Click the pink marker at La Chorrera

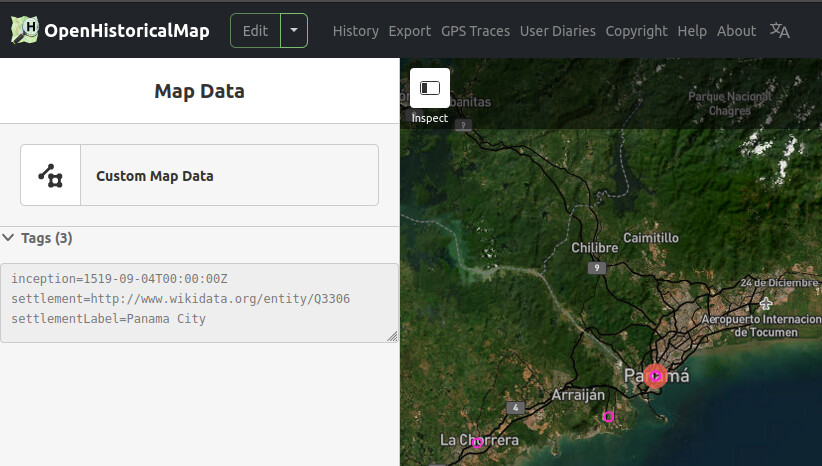coord(477,441)
